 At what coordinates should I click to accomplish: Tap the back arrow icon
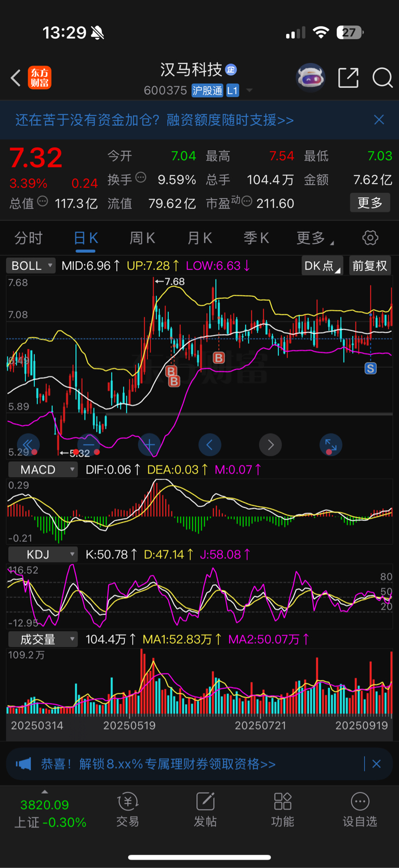tap(16, 78)
